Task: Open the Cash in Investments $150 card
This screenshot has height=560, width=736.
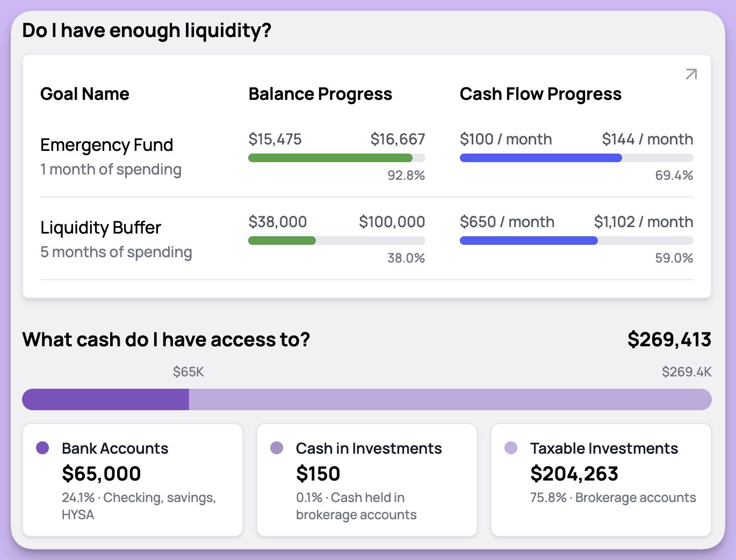Action: click(x=367, y=480)
